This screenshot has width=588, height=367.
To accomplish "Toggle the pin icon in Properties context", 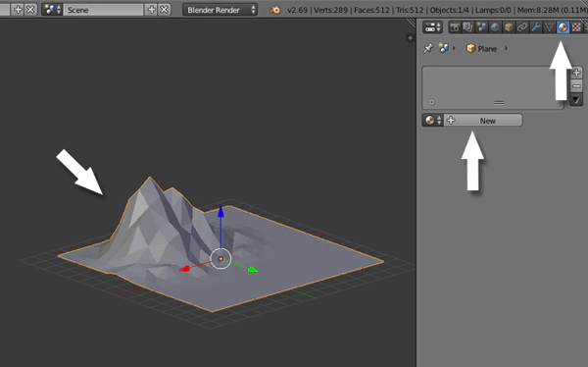I will point(428,48).
